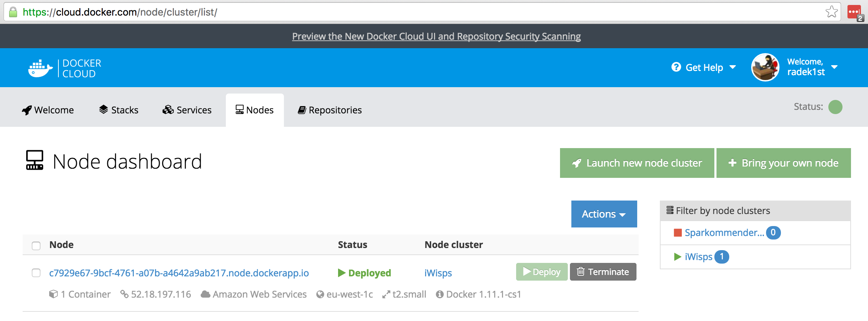868x321 pixels.
Task: Check the c7929e67 node row checkbox
Action: click(36, 273)
